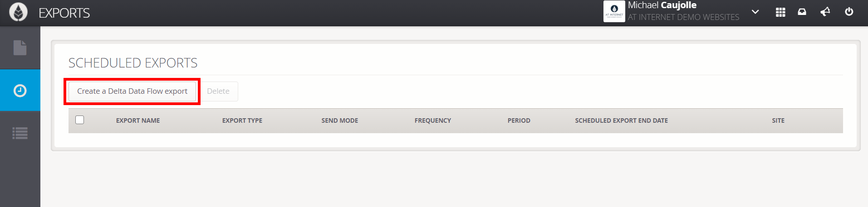Sort by Export Type column header
The height and width of the screenshot is (207, 868).
(242, 120)
